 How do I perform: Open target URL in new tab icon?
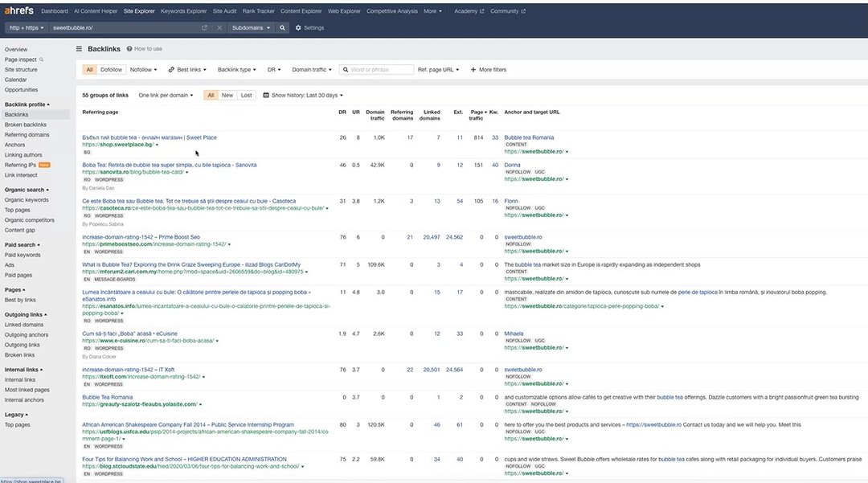(x=204, y=27)
